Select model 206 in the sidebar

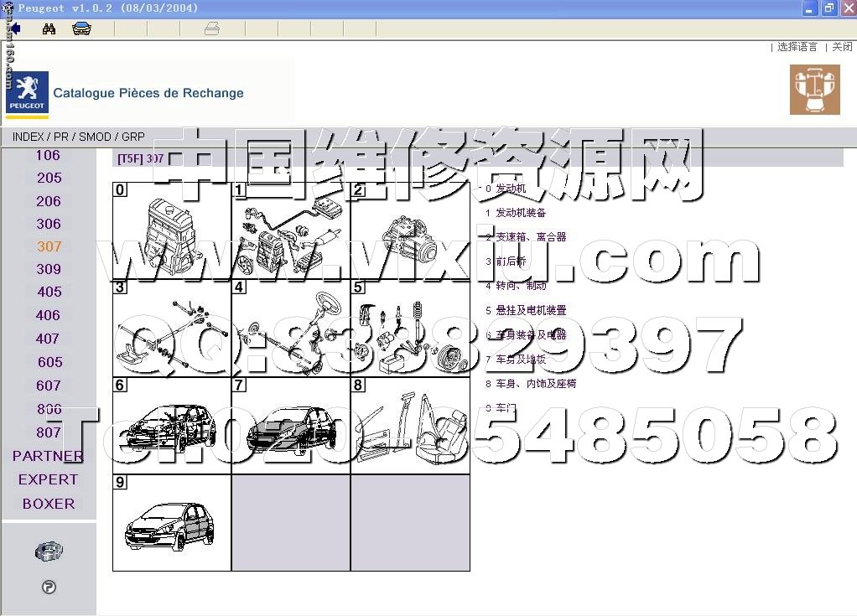point(49,201)
